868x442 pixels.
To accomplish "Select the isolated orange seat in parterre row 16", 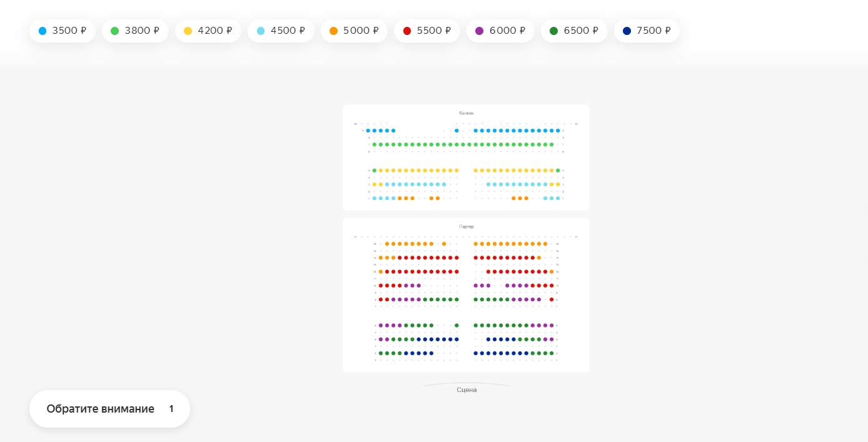I will click(444, 244).
